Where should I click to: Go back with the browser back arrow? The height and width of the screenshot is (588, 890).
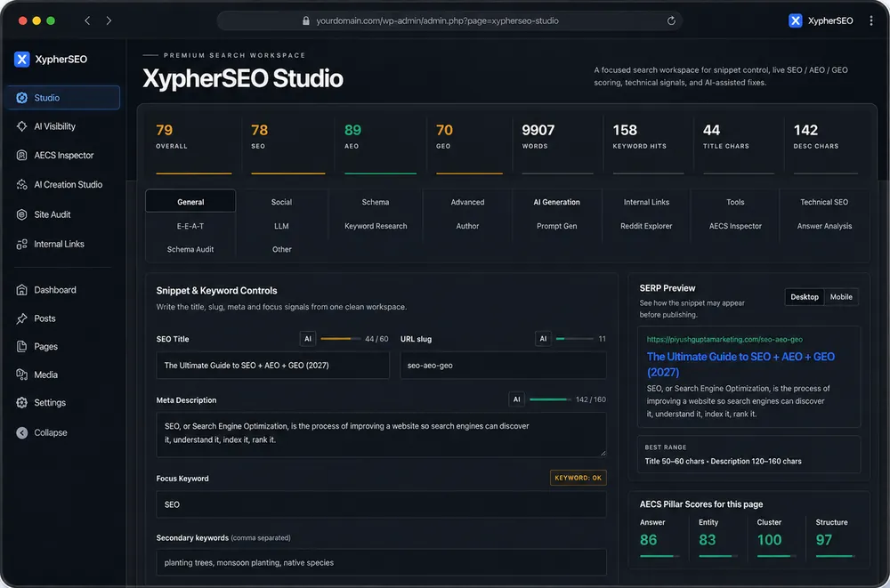(87, 20)
